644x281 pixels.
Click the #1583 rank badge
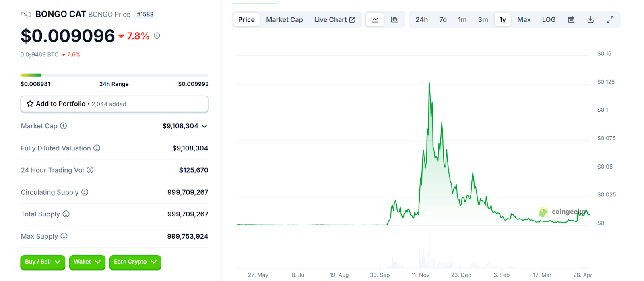(x=145, y=15)
